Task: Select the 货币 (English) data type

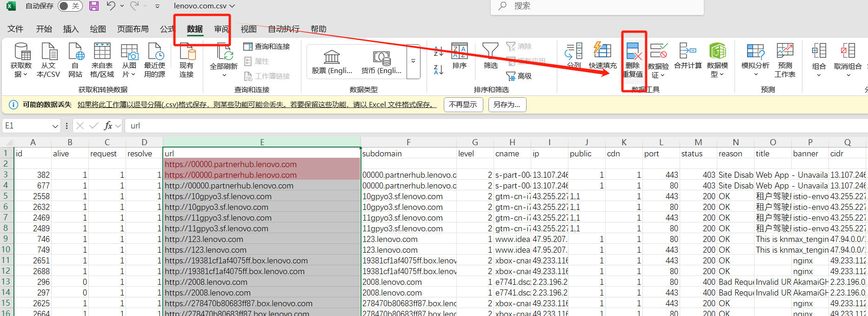Action: [381, 62]
